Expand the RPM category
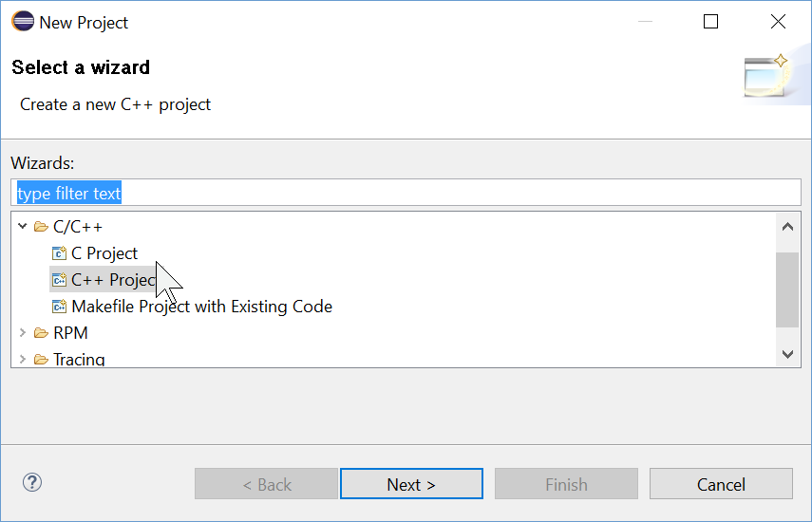This screenshot has height=522, width=812. coord(22,332)
